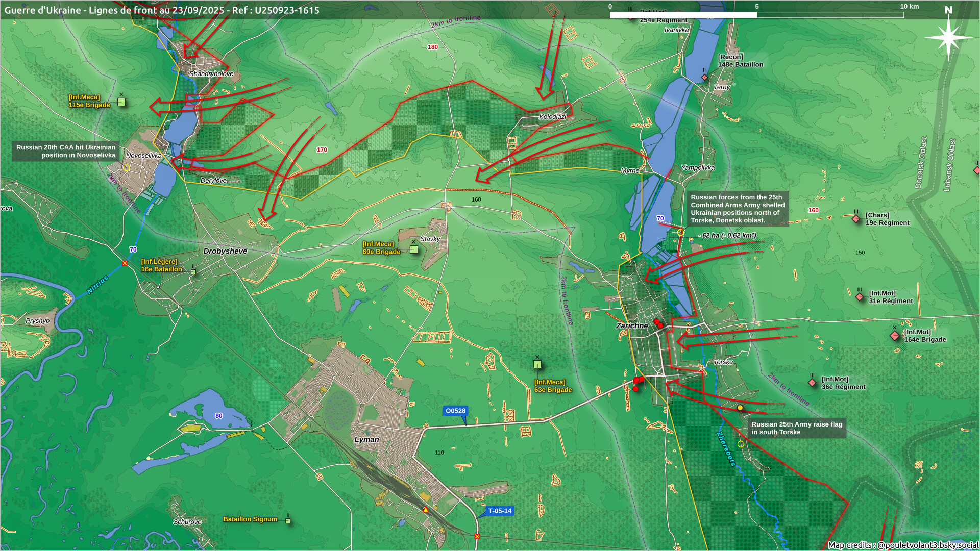The image size is (980, 551).
Task: Click the red X marker on Nitrius road
Action: [x=125, y=263]
